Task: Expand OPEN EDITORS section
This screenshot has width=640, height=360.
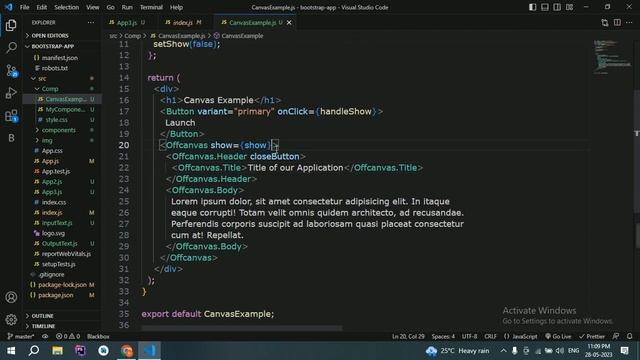Action: click(x=50, y=36)
